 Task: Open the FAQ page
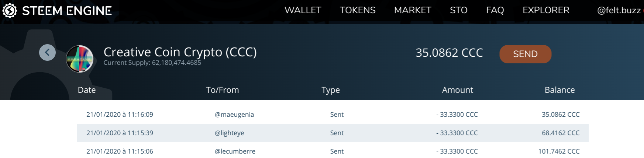tap(495, 10)
